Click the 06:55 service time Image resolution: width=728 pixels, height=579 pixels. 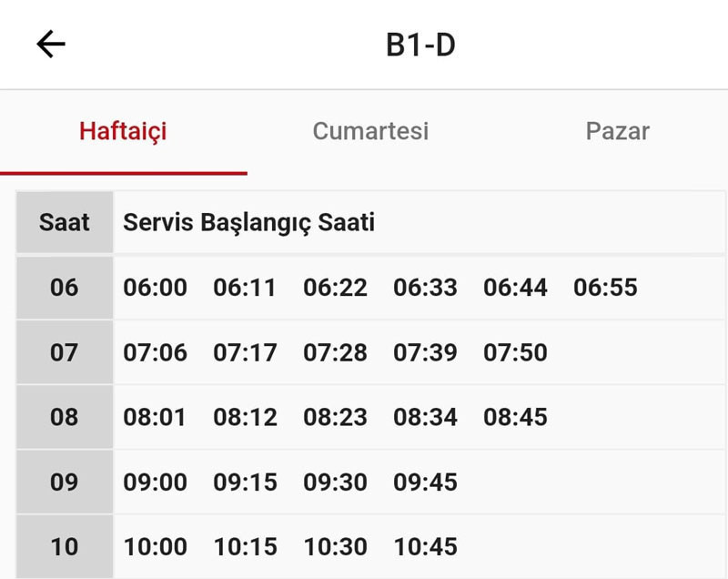coord(605,288)
